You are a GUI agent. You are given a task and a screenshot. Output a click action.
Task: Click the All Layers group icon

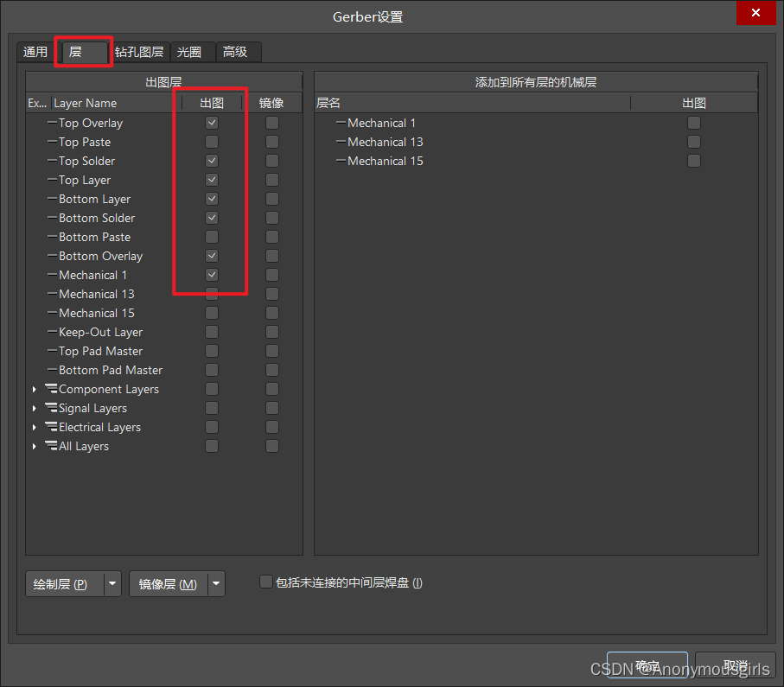(x=51, y=447)
